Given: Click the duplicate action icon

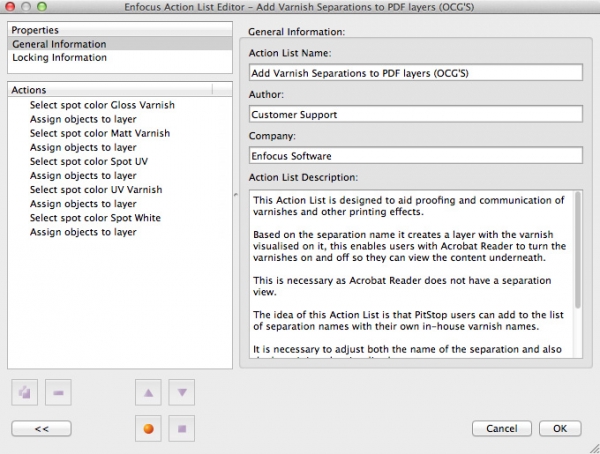Looking at the screenshot, I should click(27, 393).
